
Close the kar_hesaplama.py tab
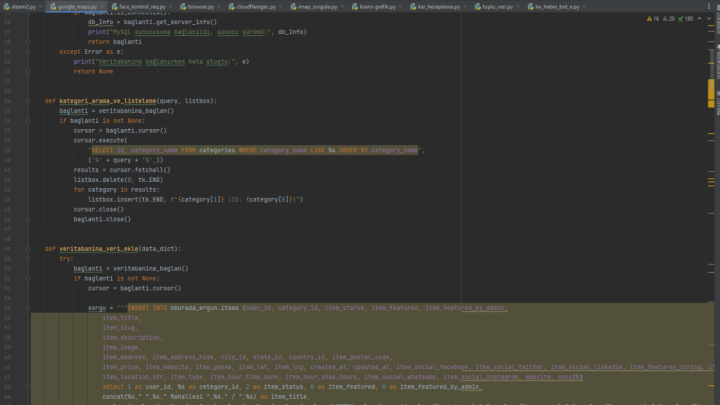[465, 7]
